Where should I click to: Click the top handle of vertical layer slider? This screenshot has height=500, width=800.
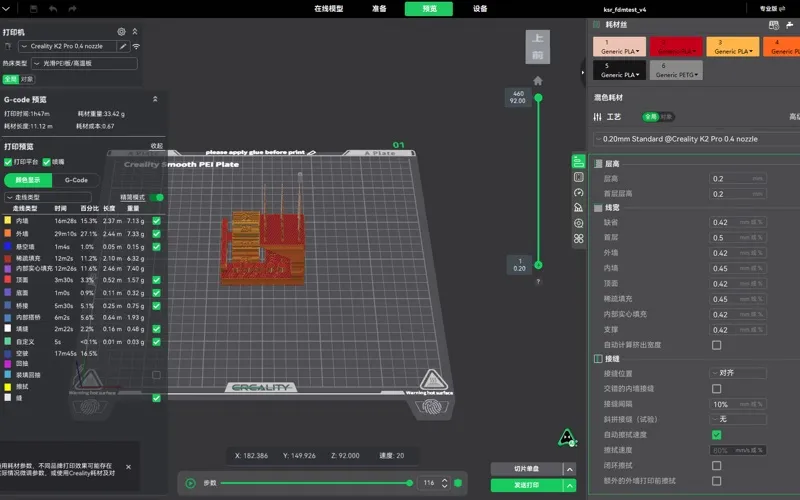(538, 97)
